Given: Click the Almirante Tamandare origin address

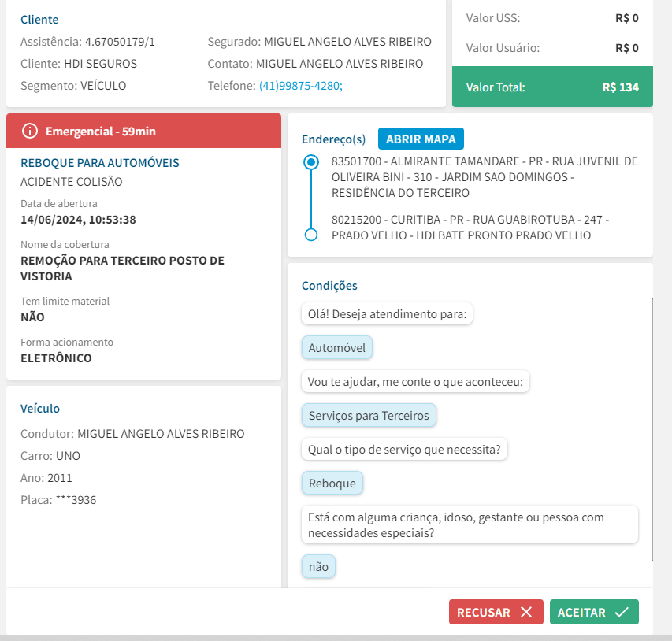Looking at the screenshot, I should [x=485, y=177].
